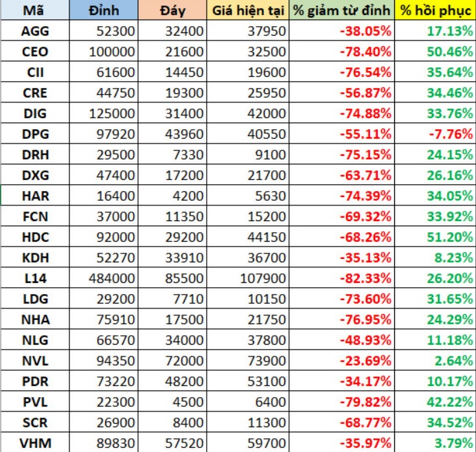
Task: Click the current price 40550 for DPG
Action: click(248, 134)
